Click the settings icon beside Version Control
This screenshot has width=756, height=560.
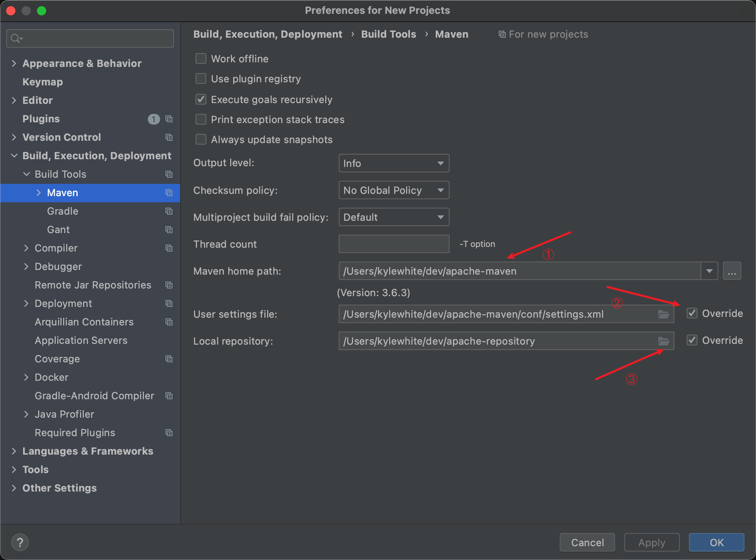click(x=169, y=137)
